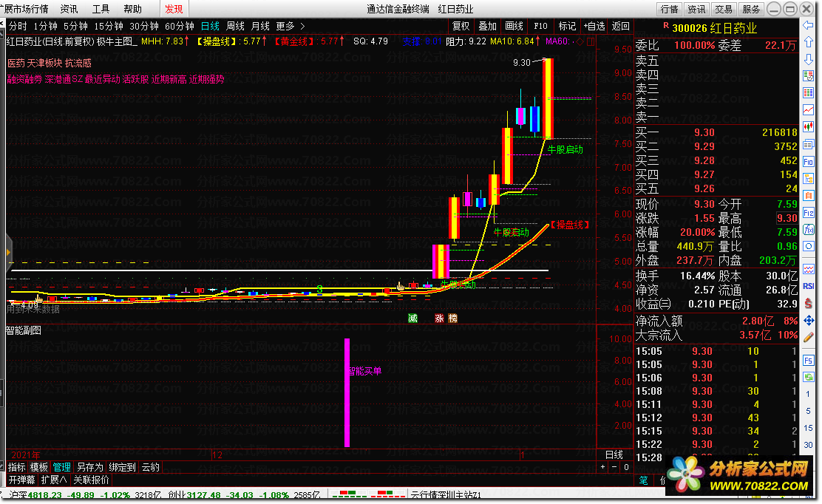Select the RSI indicator sidebar icon
Screen dimensions: 822x504
coord(808,286)
